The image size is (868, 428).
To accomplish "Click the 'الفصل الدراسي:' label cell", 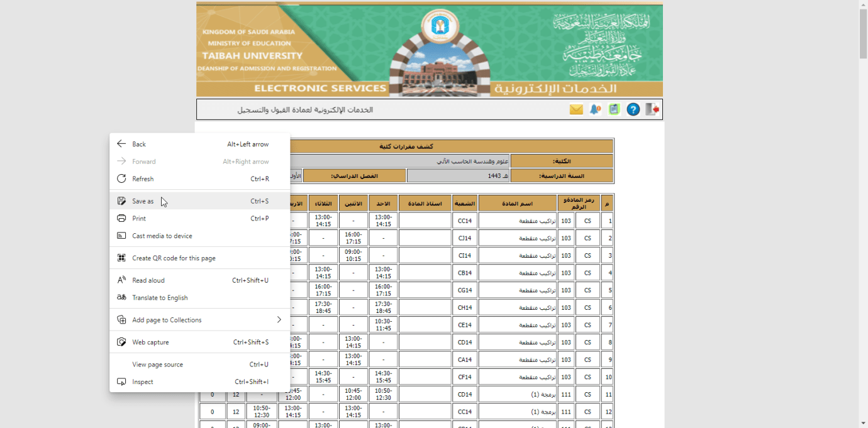I will 355,176.
